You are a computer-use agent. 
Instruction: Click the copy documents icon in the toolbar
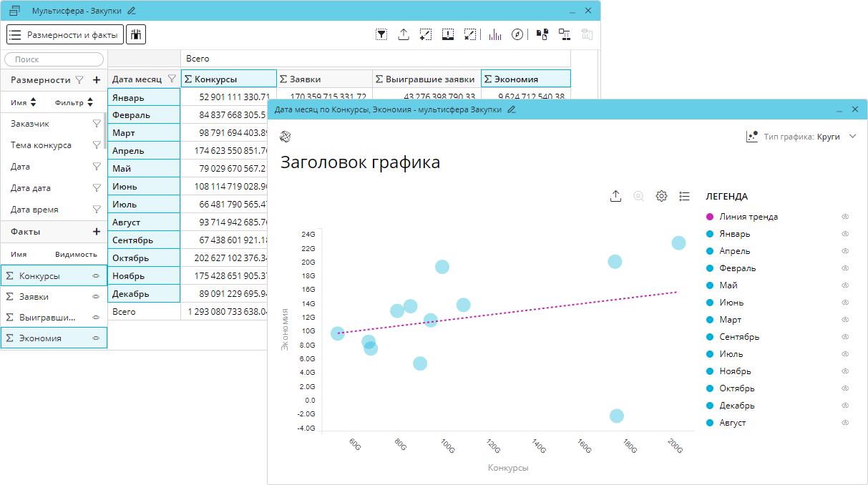542,34
